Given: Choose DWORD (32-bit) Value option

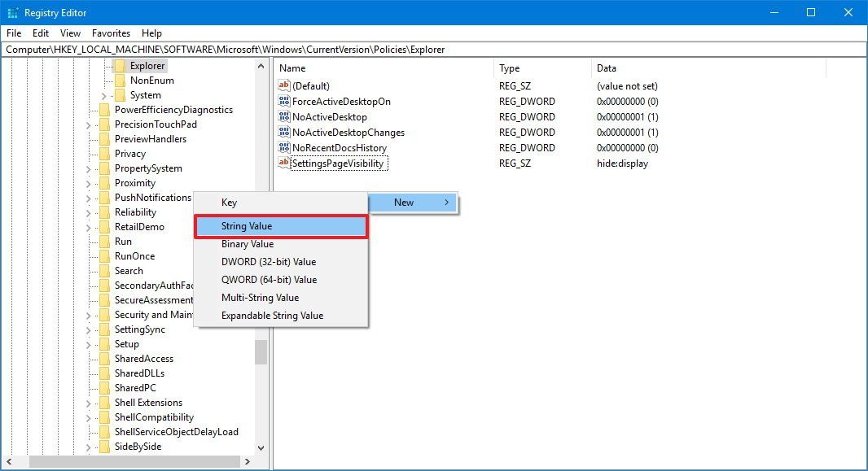Looking at the screenshot, I should tap(281, 261).
